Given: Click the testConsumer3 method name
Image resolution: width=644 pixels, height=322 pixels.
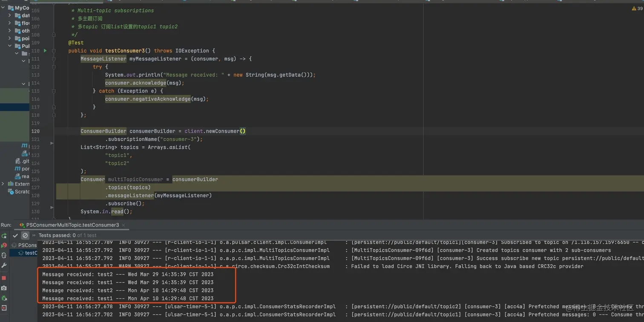Looking at the screenshot, I should [x=125, y=51].
